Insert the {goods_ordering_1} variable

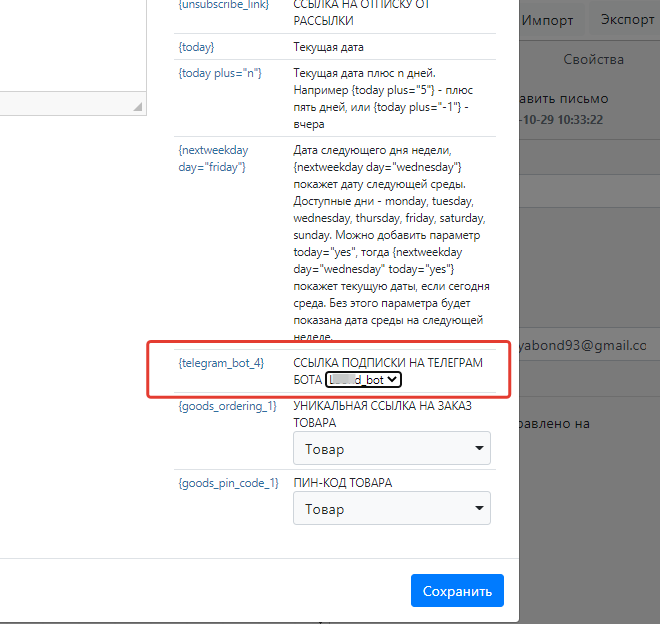(225, 406)
